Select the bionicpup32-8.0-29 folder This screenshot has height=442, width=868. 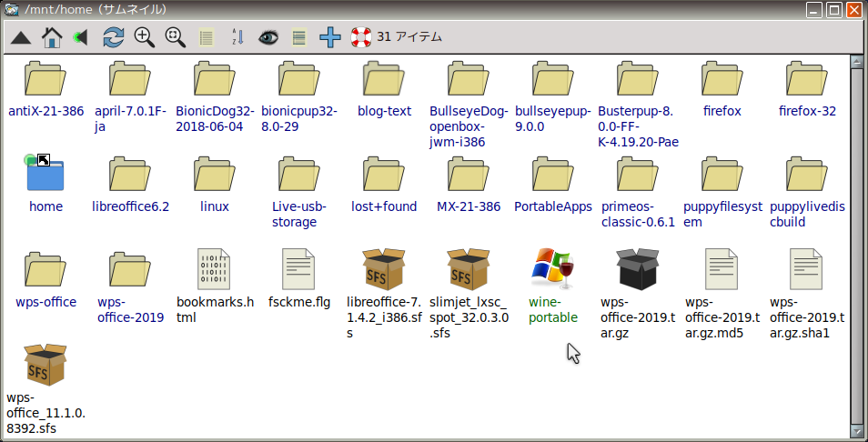click(299, 78)
